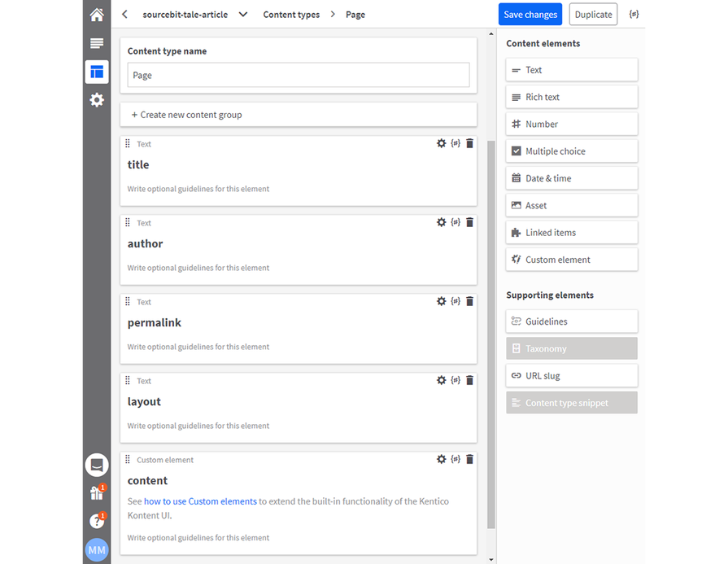Show codename of the permalink element
The width and height of the screenshot is (728, 564).
[456, 301]
